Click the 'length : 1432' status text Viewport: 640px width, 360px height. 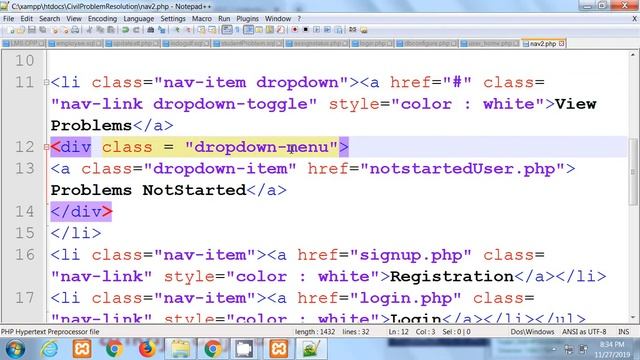click(x=315, y=332)
